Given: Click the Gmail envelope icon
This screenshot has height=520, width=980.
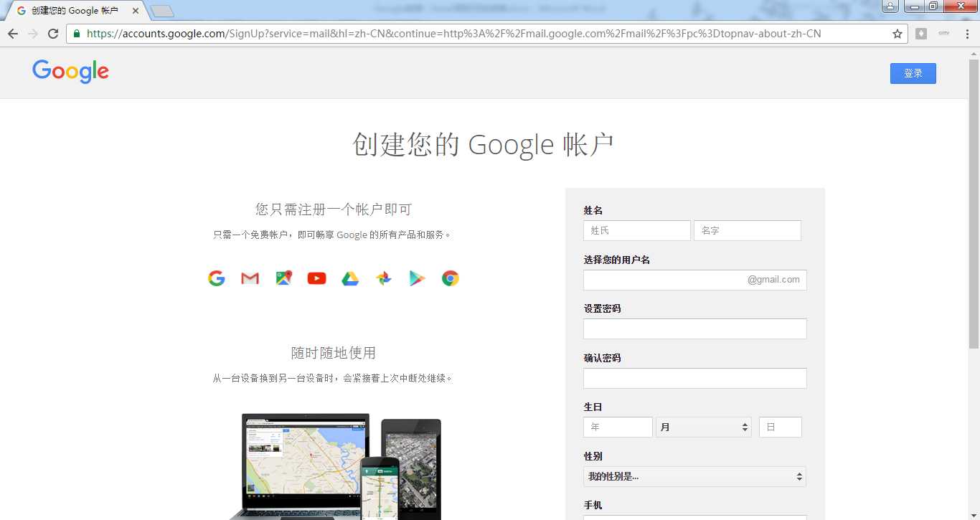Looking at the screenshot, I should tap(250, 278).
